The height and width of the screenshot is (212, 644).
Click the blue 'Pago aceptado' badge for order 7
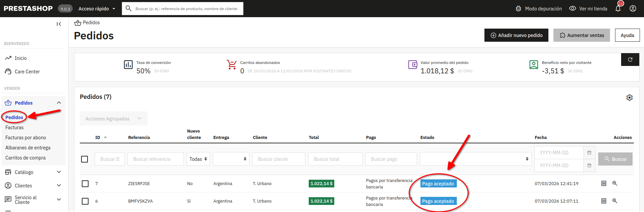(x=438, y=184)
